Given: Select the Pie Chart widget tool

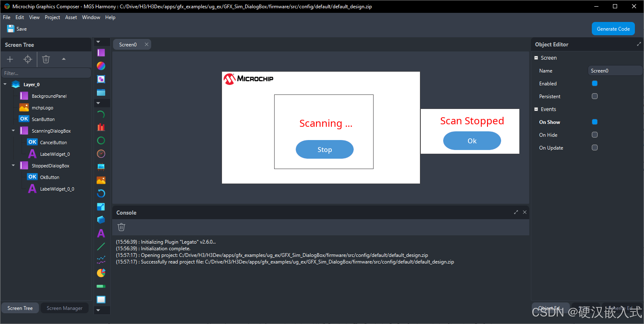Looking at the screenshot, I should (101, 273).
